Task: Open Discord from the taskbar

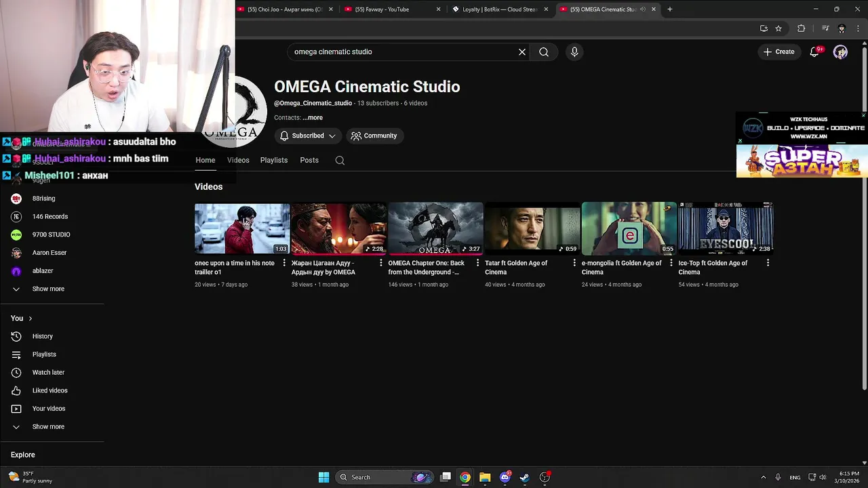Action: click(505, 477)
